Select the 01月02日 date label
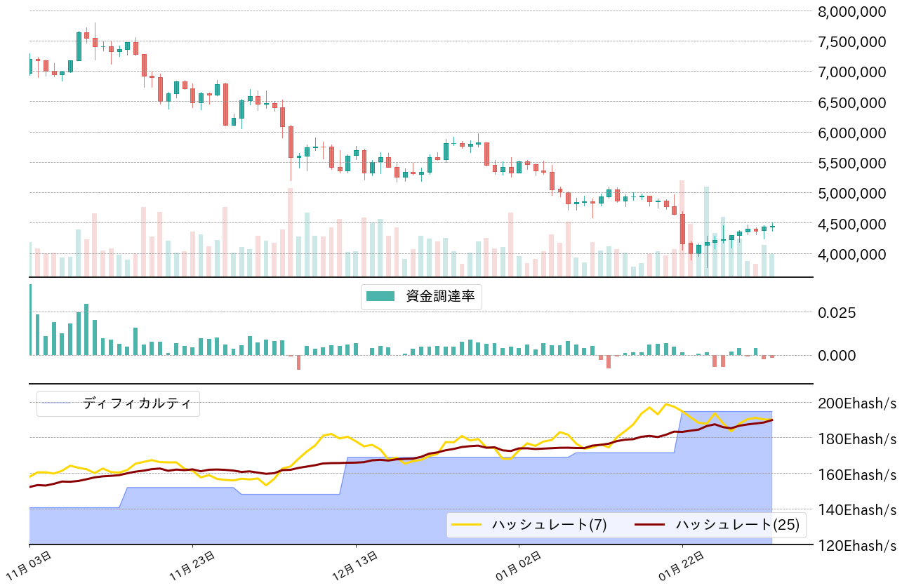 [520, 565]
